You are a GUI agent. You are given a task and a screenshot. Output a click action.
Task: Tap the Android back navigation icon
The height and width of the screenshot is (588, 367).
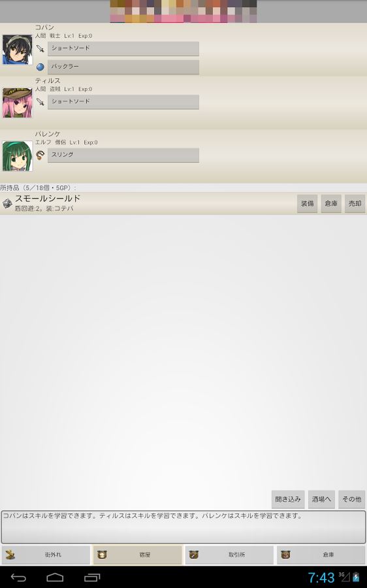(18, 578)
